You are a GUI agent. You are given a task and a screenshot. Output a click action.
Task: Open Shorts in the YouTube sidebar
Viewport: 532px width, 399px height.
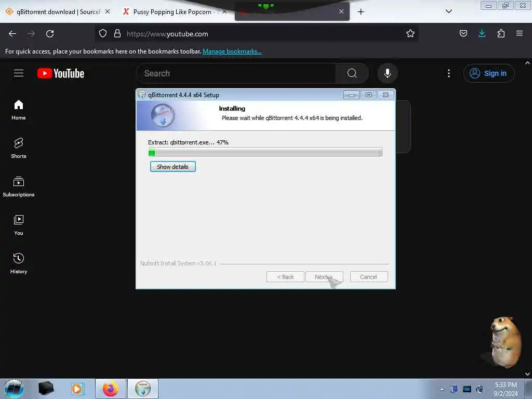click(x=19, y=148)
